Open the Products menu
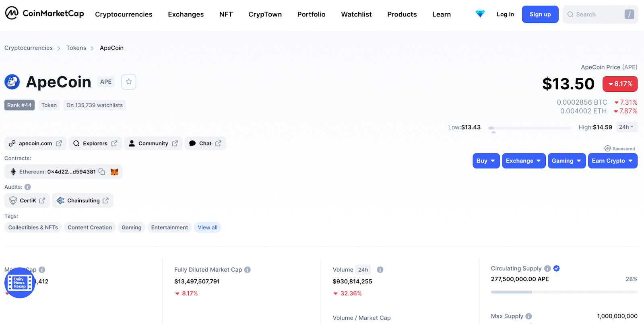This screenshot has height=324, width=644. pyautogui.click(x=402, y=14)
